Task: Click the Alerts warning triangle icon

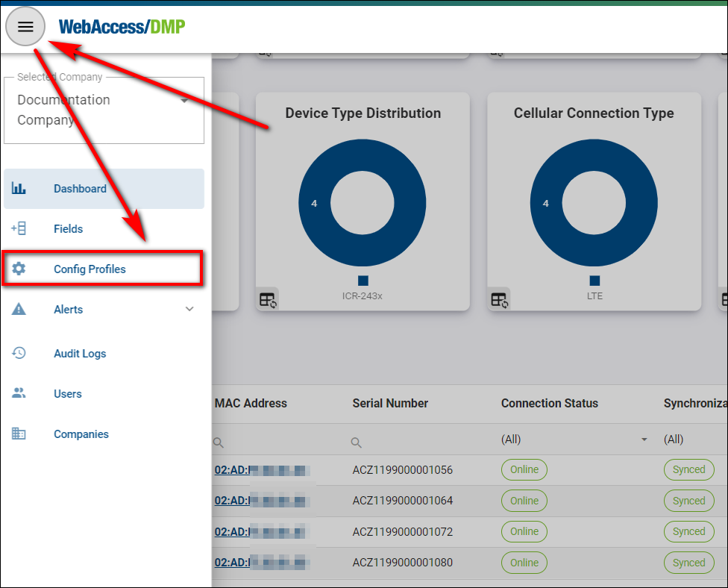Action: click(x=19, y=310)
